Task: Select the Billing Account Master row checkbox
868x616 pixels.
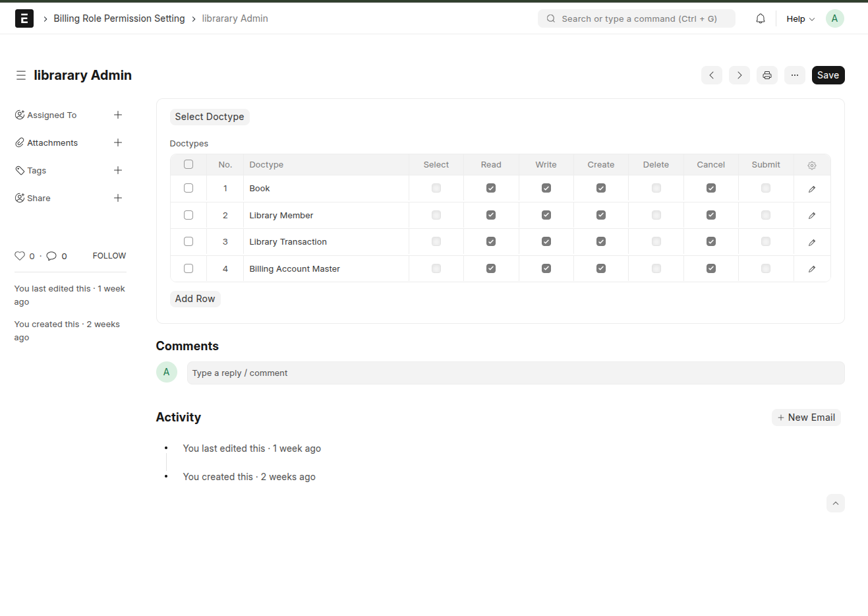Action: (x=188, y=268)
